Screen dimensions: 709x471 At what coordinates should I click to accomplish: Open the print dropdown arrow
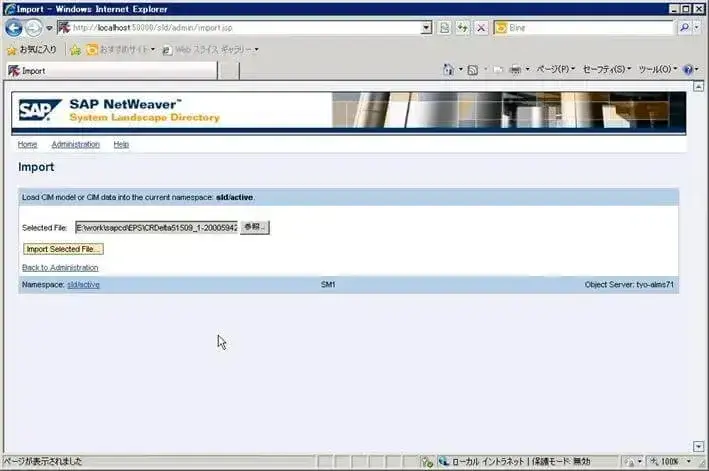527,69
